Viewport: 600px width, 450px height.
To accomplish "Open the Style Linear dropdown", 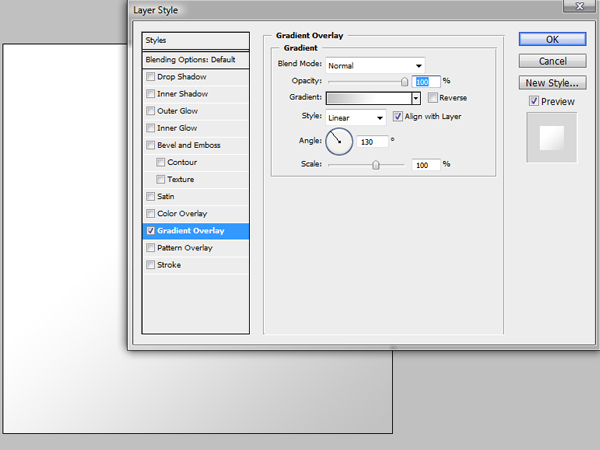I will click(x=355, y=117).
